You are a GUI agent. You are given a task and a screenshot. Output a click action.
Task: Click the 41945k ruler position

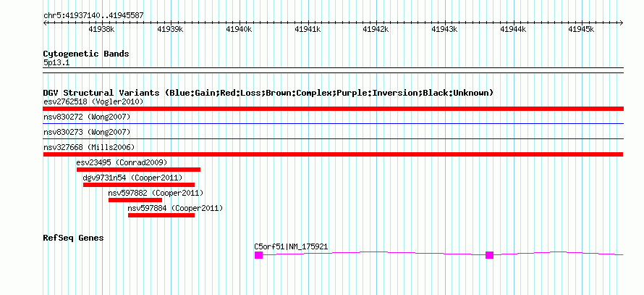click(581, 30)
